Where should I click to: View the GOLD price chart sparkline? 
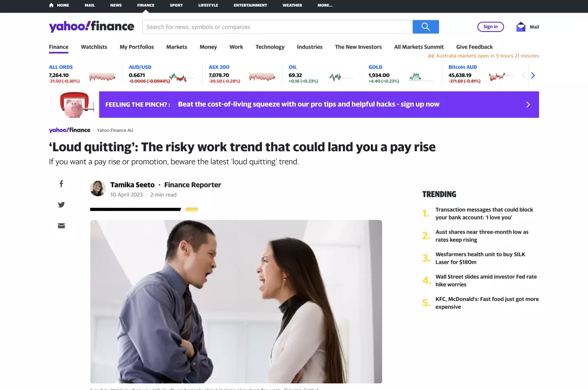point(420,77)
